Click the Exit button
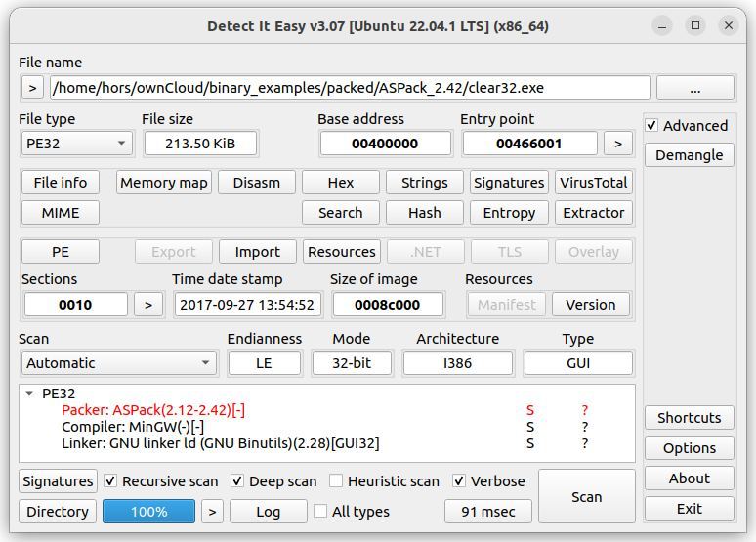 click(x=689, y=509)
